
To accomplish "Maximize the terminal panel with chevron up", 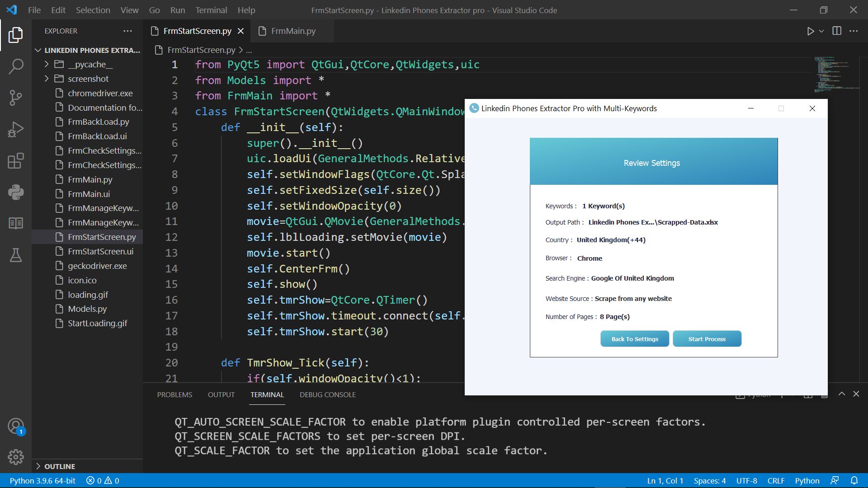I will (842, 394).
